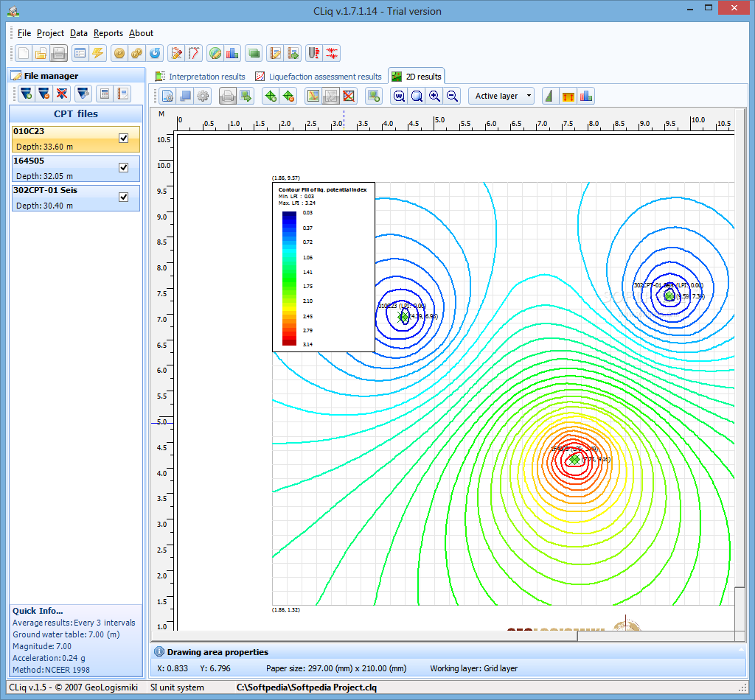This screenshot has height=700, width=755.
Task: Click the zoom out magnifier icon
Action: [452, 97]
